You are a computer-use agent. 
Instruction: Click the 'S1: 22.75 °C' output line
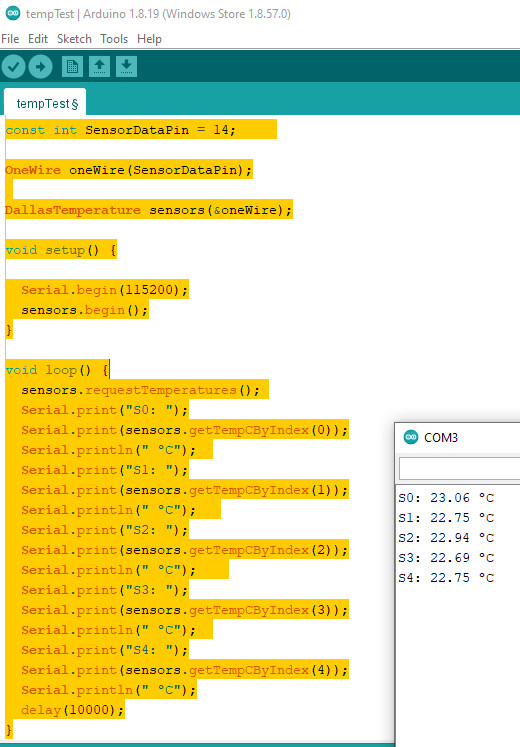pyautogui.click(x=446, y=518)
